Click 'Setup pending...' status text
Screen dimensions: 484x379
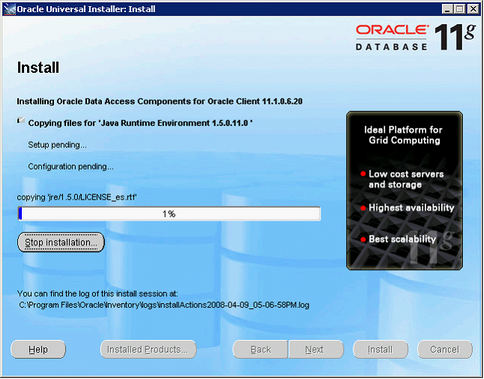pyautogui.click(x=57, y=145)
